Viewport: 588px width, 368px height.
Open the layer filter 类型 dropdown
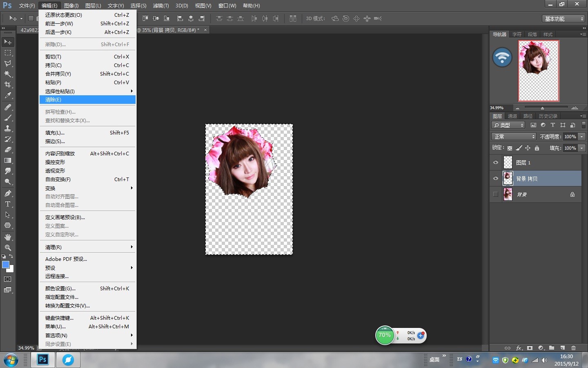point(508,125)
